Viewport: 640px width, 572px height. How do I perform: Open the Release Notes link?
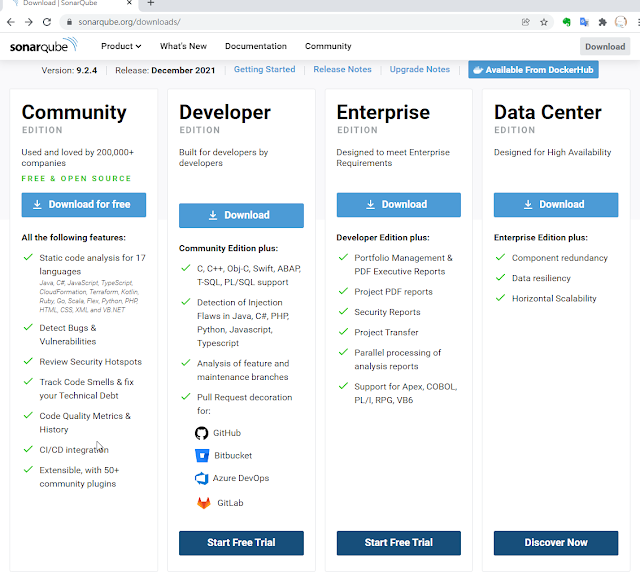342,69
